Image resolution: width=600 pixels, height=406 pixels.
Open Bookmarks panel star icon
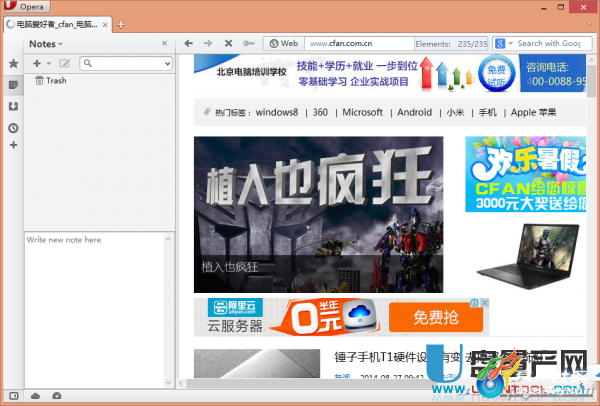coord(13,64)
